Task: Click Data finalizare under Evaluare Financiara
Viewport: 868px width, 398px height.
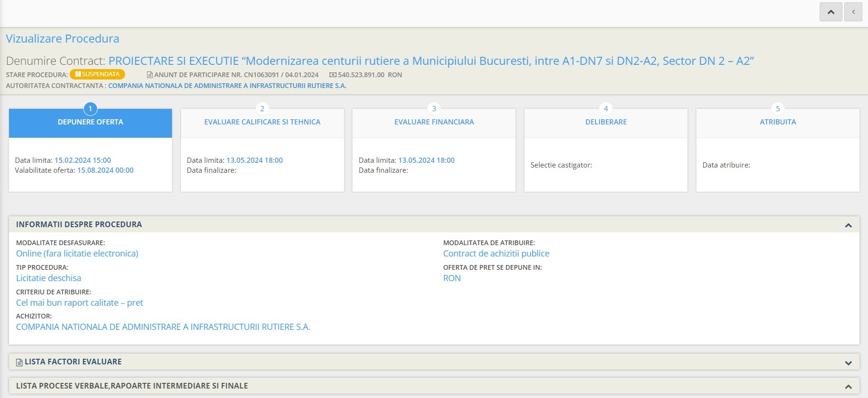Action: 383,170
